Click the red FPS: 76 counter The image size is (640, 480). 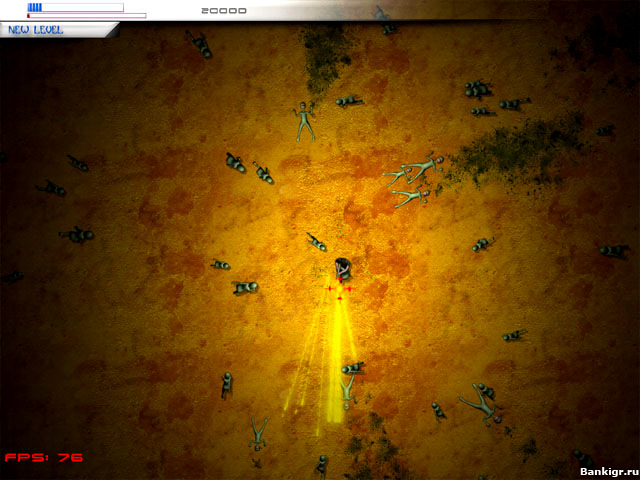click(43, 457)
